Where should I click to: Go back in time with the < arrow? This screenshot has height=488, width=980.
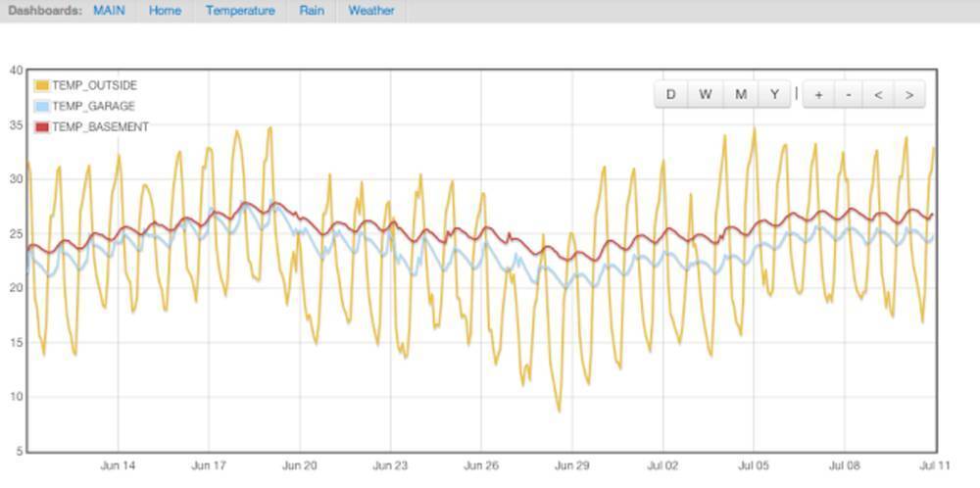[x=878, y=94]
